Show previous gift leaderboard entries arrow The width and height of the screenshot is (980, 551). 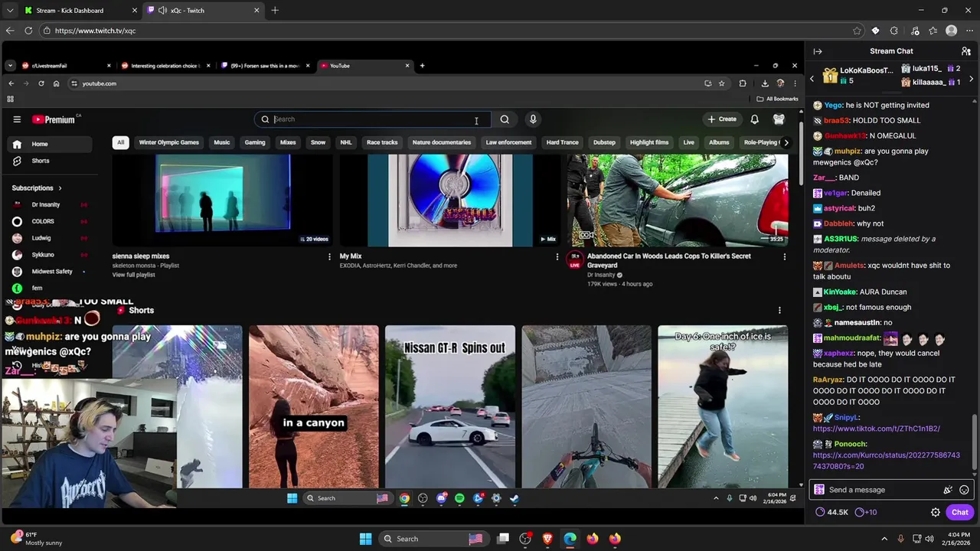point(812,79)
